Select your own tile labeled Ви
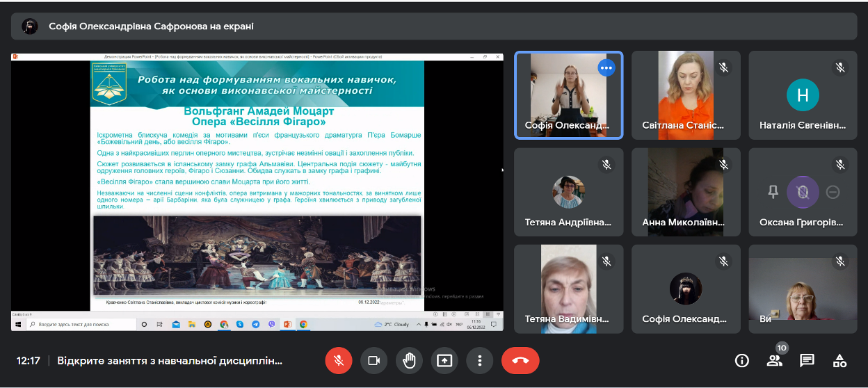Screen dimensions: 868x388 [x=803, y=289]
